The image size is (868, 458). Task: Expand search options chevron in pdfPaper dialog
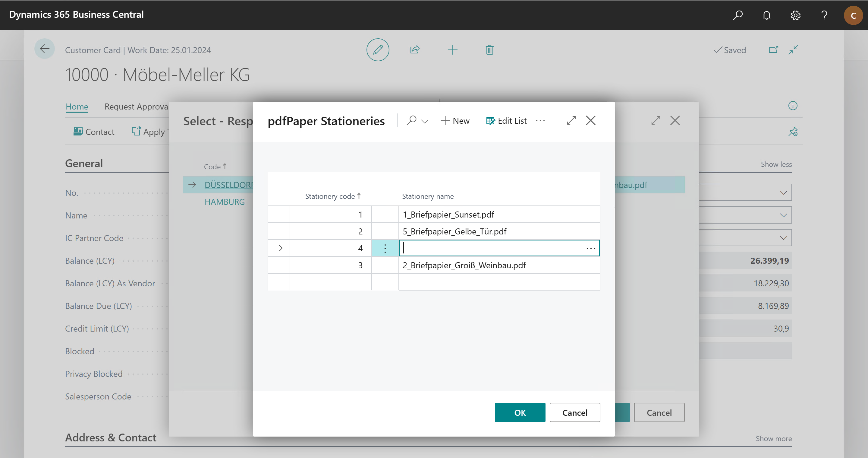point(425,121)
